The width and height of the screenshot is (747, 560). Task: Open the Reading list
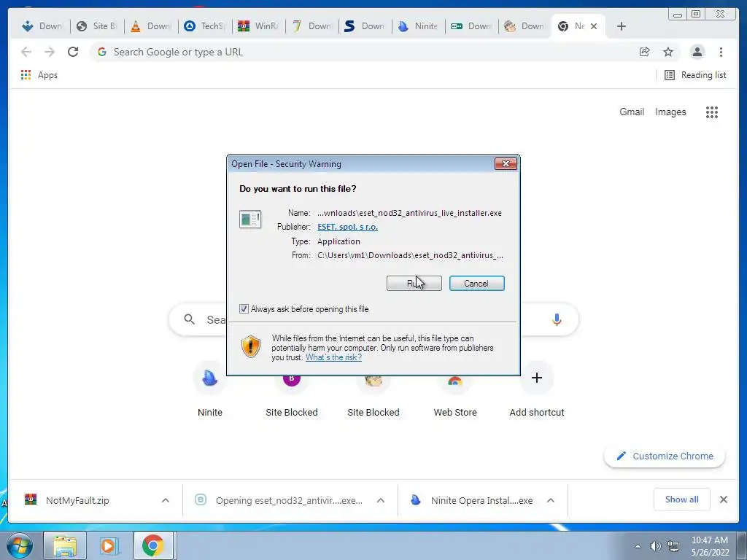click(695, 75)
